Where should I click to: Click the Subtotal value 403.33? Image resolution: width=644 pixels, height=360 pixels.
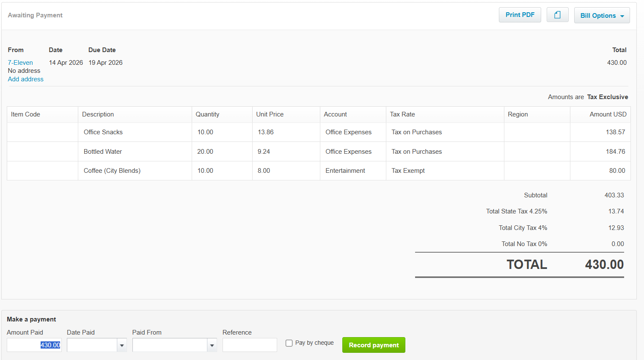(614, 195)
